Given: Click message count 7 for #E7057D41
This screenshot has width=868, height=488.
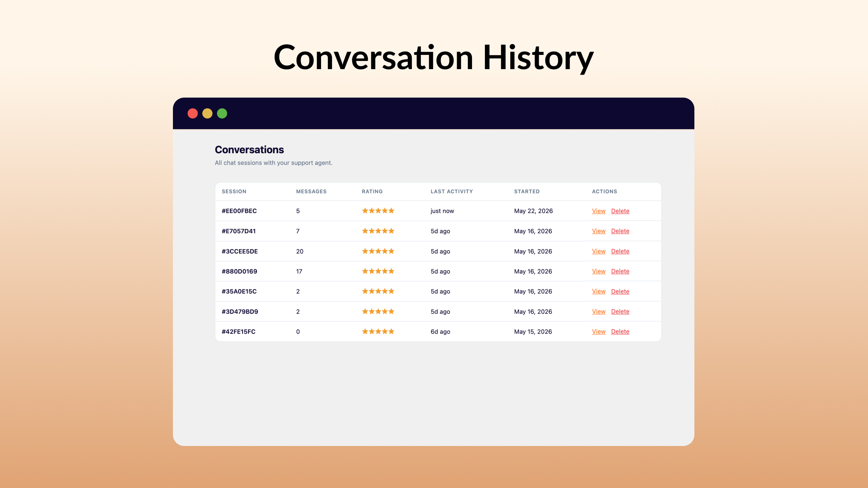Looking at the screenshot, I should 298,231.
